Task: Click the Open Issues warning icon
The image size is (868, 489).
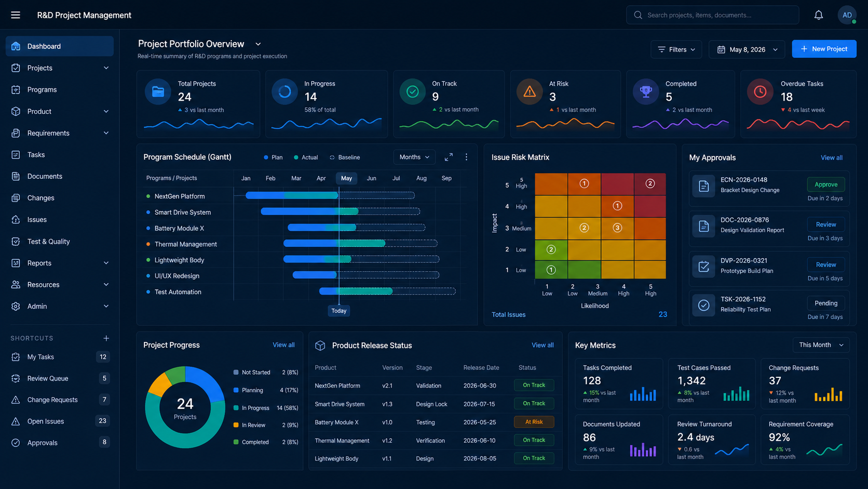Action: pos(16,421)
